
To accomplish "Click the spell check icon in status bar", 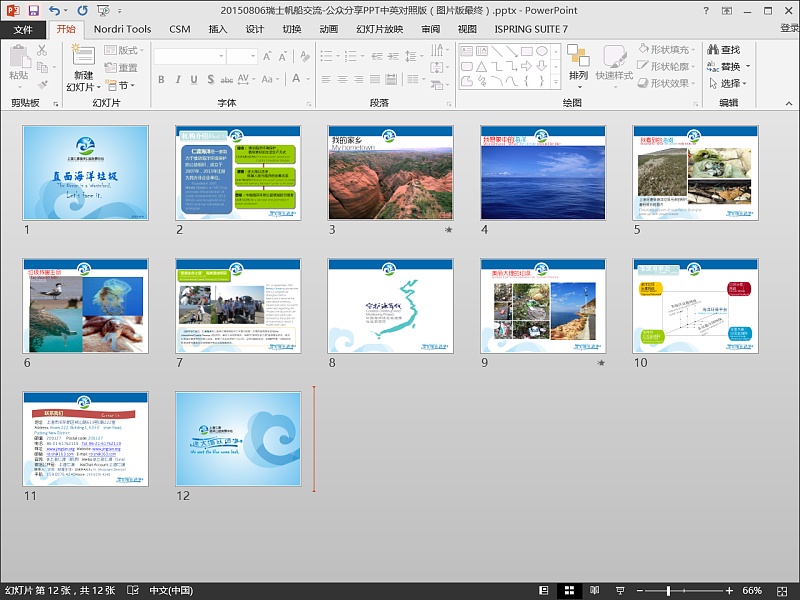I will (x=133, y=590).
